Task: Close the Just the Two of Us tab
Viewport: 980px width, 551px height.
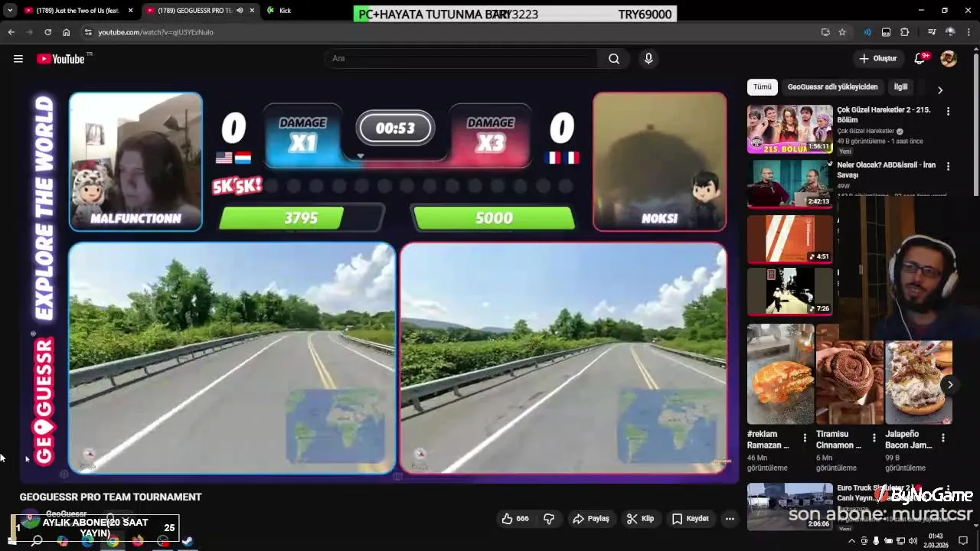Action: [x=131, y=11]
